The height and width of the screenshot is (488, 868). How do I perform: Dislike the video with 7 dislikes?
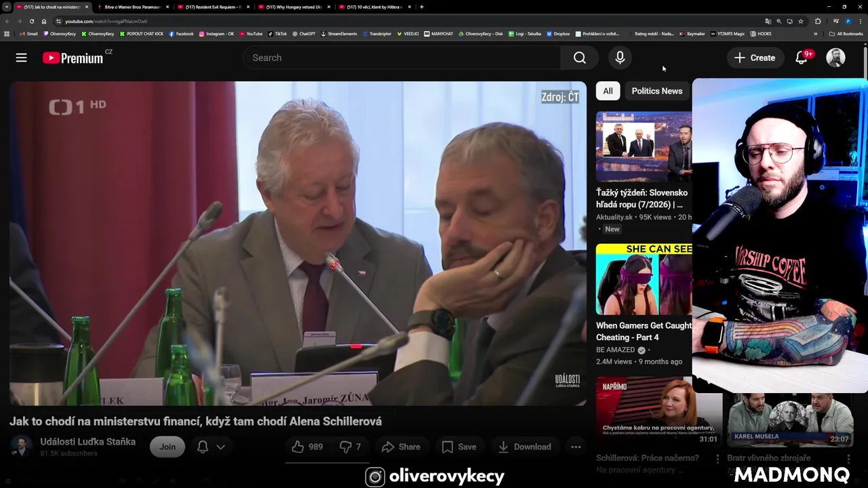(350, 447)
